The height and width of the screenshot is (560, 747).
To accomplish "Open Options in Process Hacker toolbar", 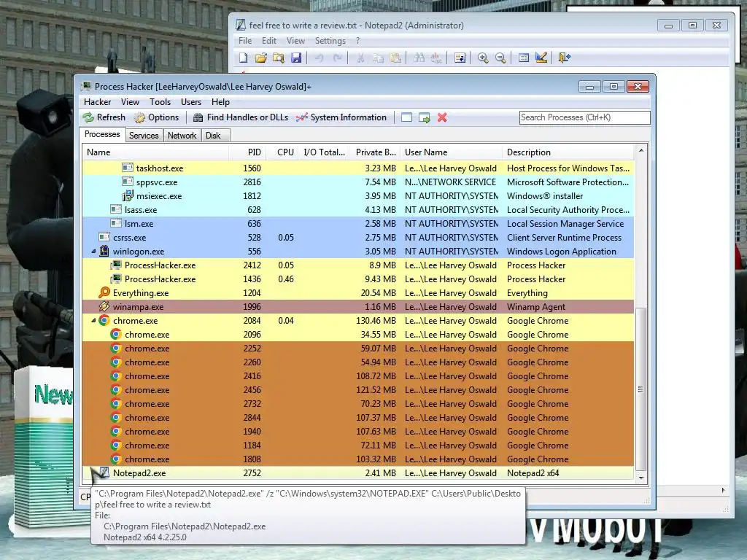I will pyautogui.click(x=156, y=117).
